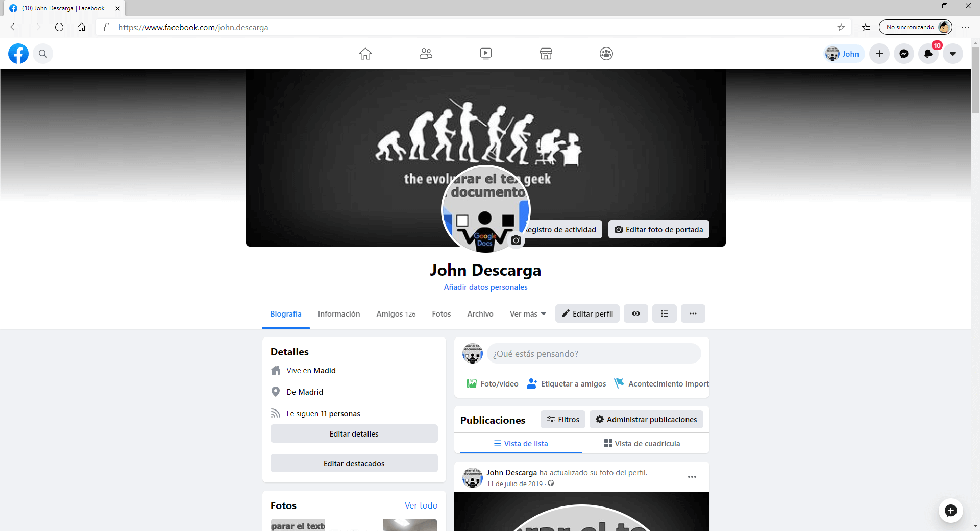
Task: Click the site lock icon in address bar
Action: (107, 28)
